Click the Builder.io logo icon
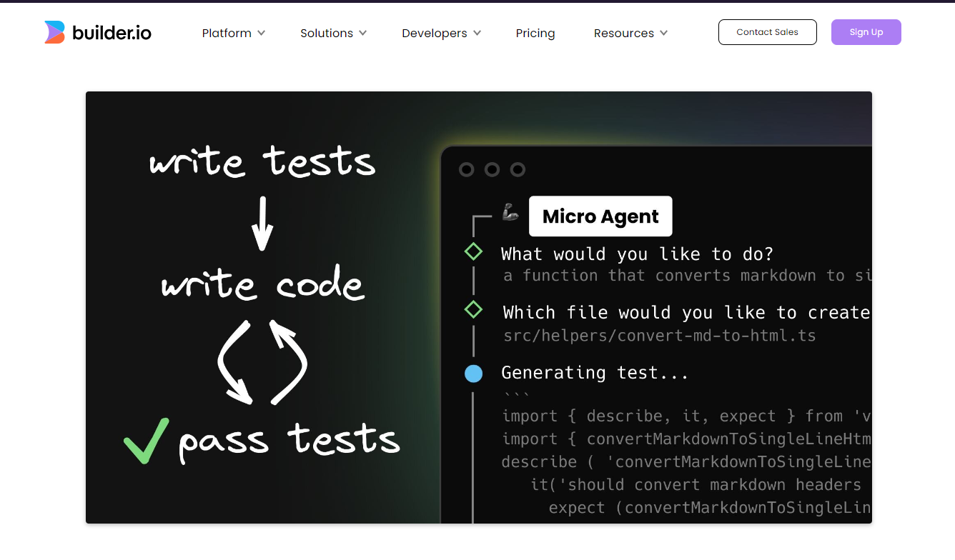The image size is (955, 560). (x=53, y=31)
